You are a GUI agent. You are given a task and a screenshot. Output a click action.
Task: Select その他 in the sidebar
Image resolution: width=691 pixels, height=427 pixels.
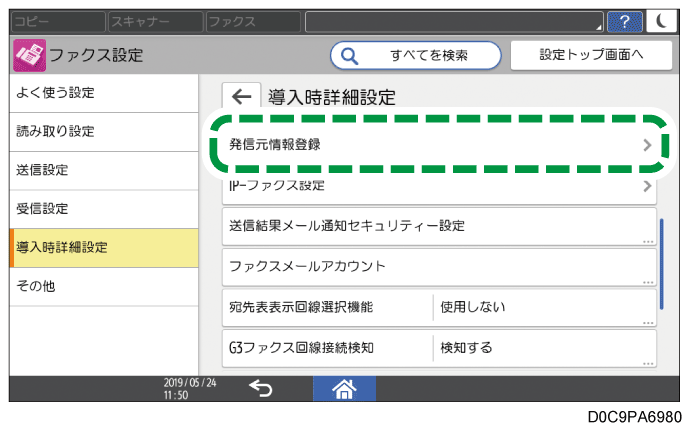[104, 286]
